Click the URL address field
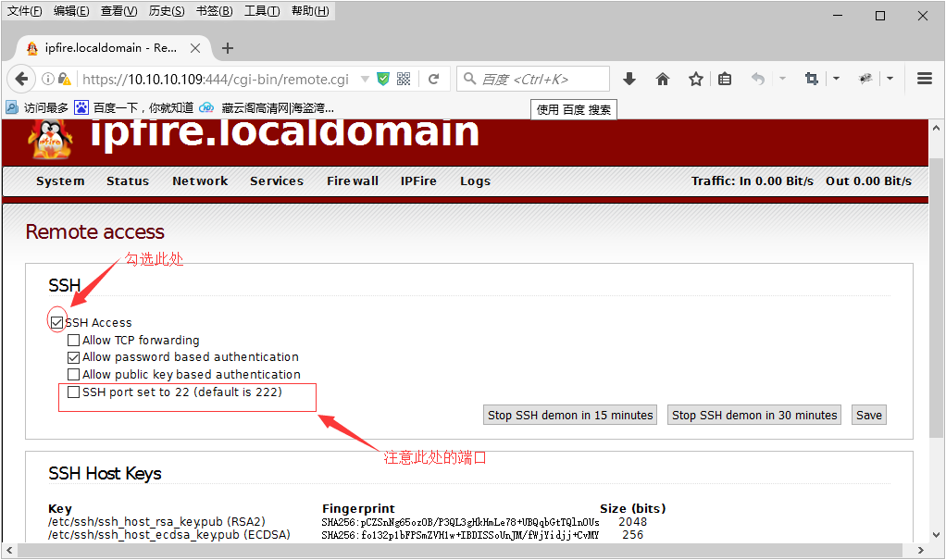946x560 pixels. point(216,79)
